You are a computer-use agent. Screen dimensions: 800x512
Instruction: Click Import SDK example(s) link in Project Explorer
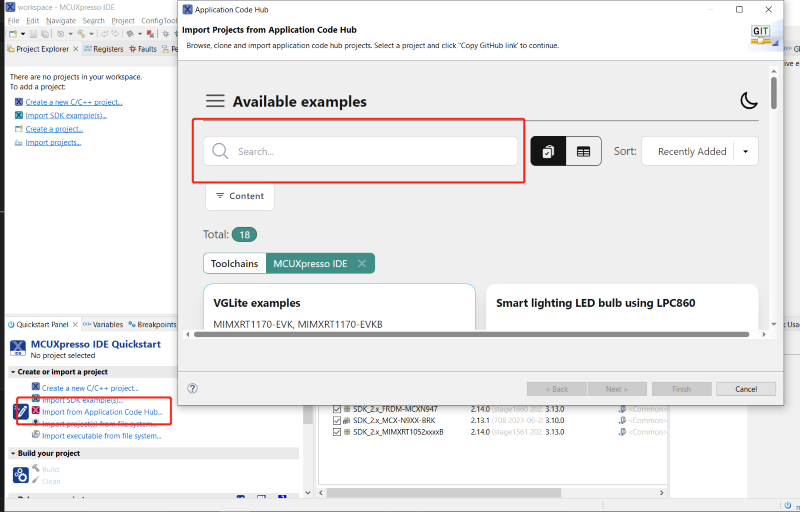coord(66,115)
